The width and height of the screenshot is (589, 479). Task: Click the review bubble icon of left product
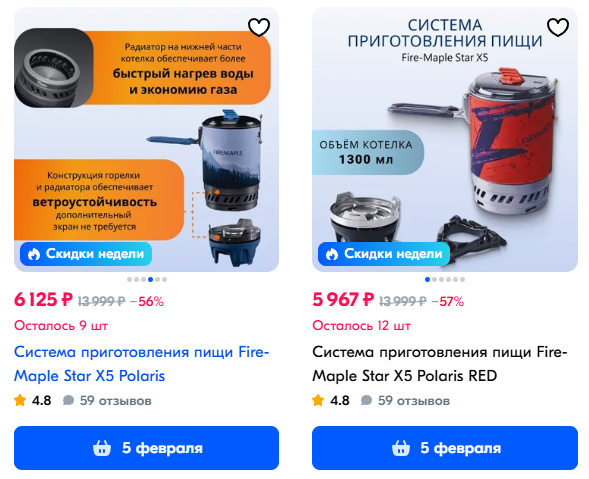coord(68,400)
